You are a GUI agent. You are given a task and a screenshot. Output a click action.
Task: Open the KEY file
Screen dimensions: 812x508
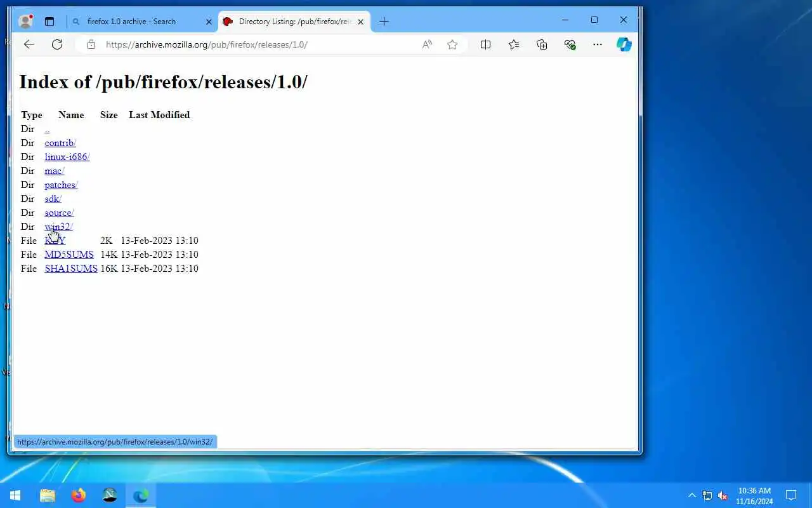55,241
